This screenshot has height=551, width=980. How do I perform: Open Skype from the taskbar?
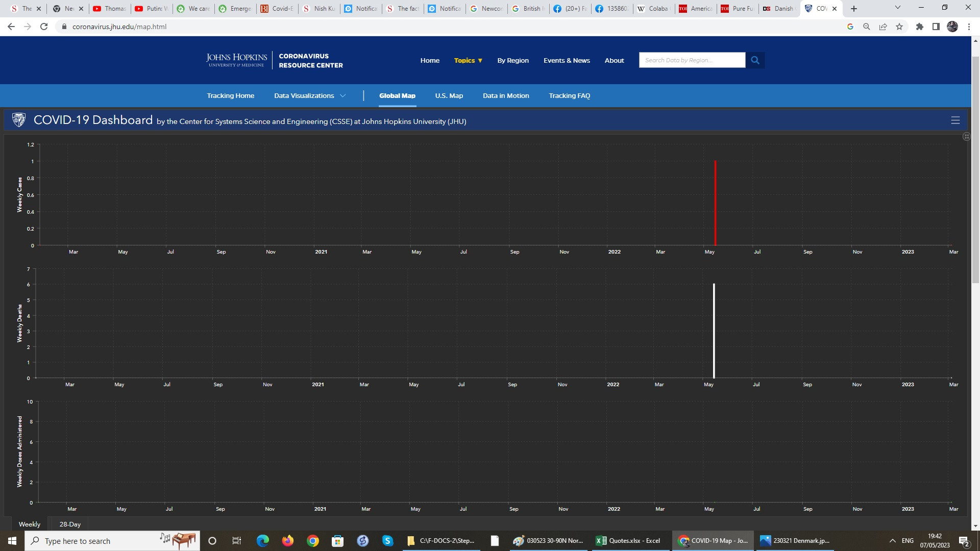(387, 541)
